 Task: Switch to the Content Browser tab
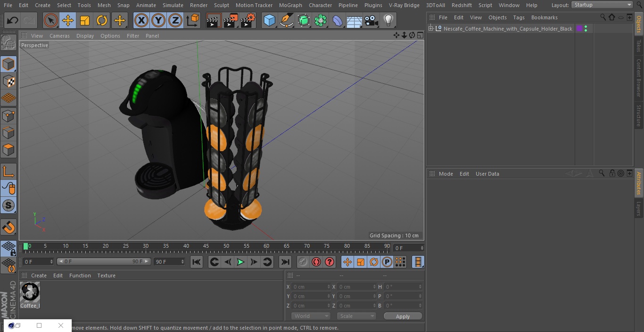pyautogui.click(x=639, y=78)
